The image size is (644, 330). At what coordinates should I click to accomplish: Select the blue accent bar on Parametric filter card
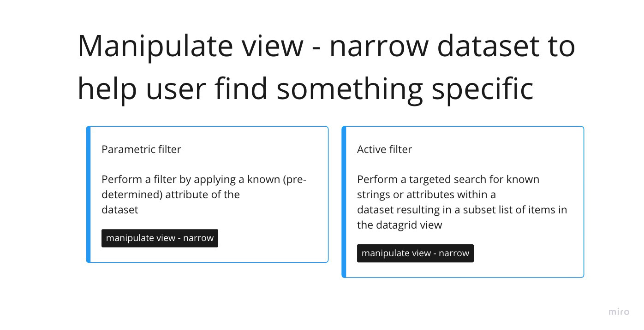pyautogui.click(x=88, y=194)
